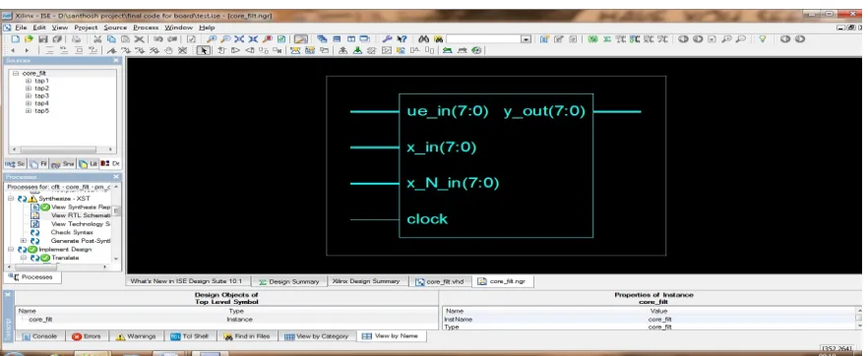Switch to the core_filt.vhd tab
Screen dimensions: 868x356
pos(441,281)
